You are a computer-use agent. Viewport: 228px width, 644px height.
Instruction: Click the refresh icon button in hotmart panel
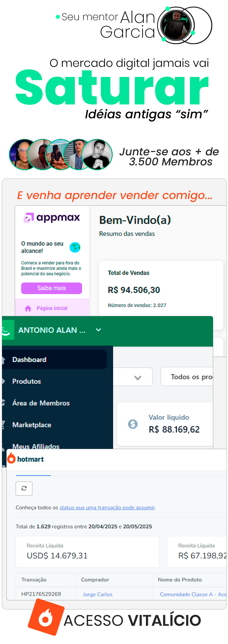(24, 488)
